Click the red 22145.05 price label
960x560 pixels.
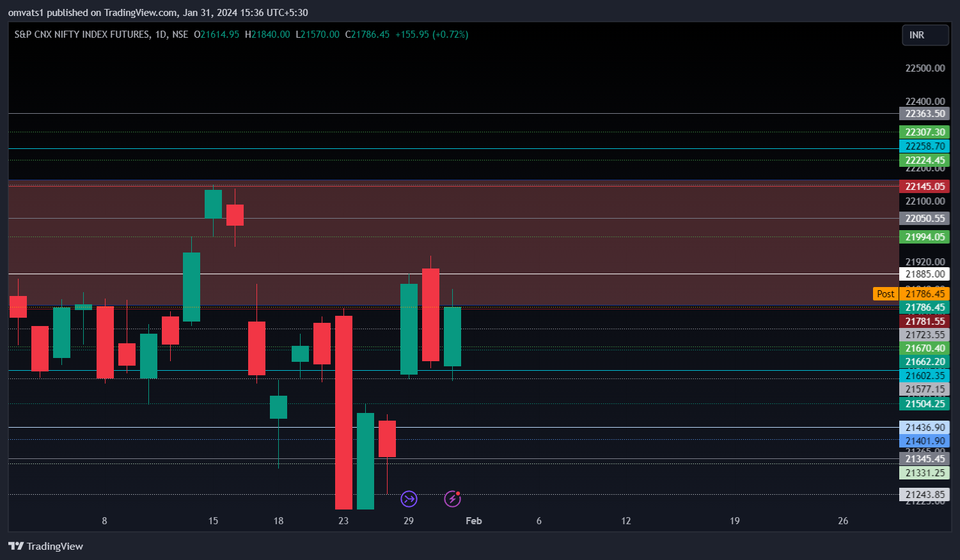[x=925, y=187]
